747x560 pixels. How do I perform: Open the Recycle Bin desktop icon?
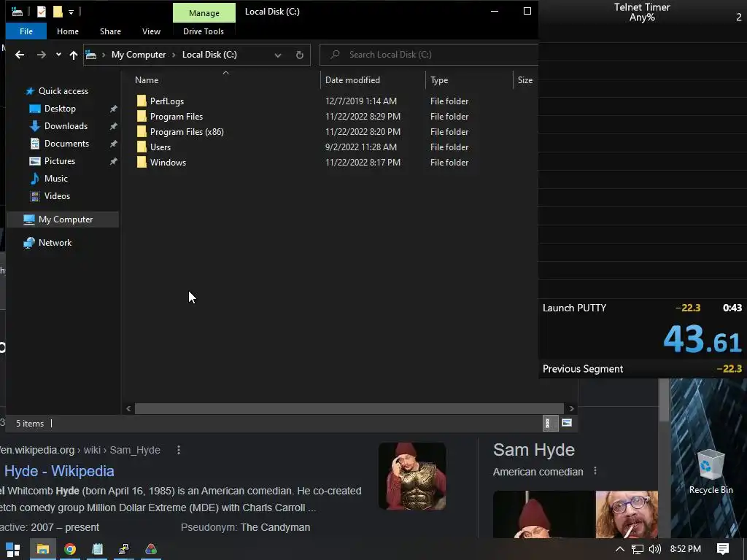tap(711, 472)
